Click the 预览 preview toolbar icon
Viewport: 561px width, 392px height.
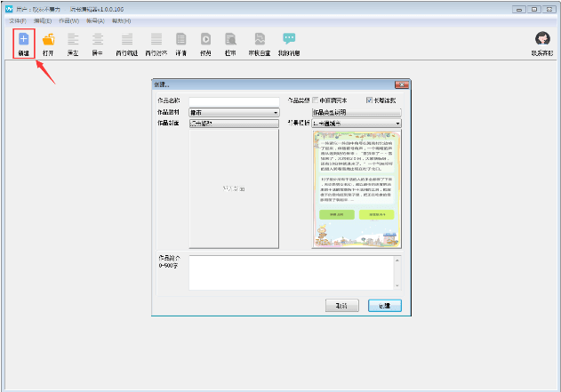(205, 40)
